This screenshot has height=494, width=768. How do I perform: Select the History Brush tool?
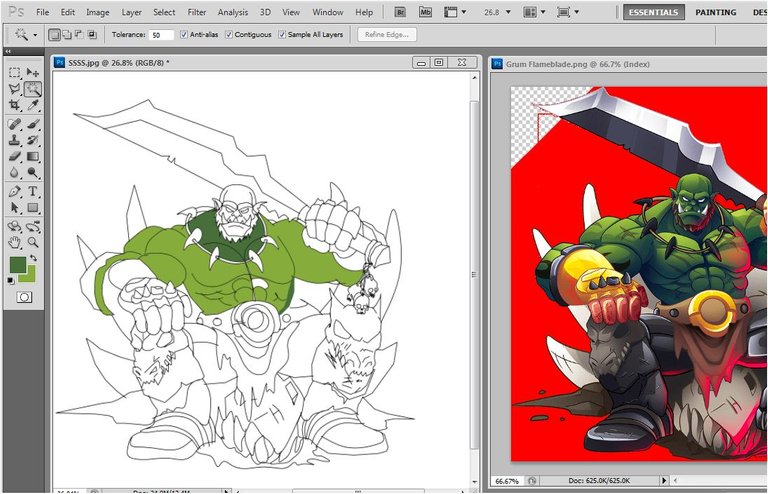pyautogui.click(x=33, y=141)
